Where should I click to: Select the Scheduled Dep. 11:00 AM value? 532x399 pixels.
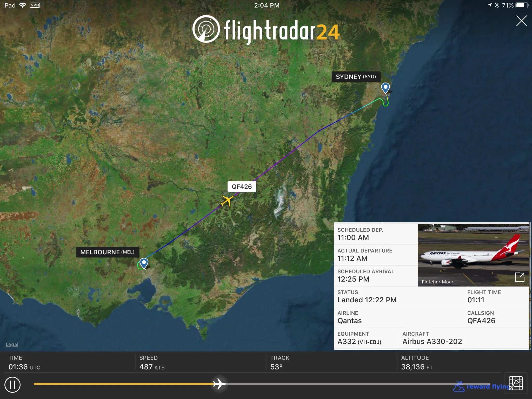[353, 237]
